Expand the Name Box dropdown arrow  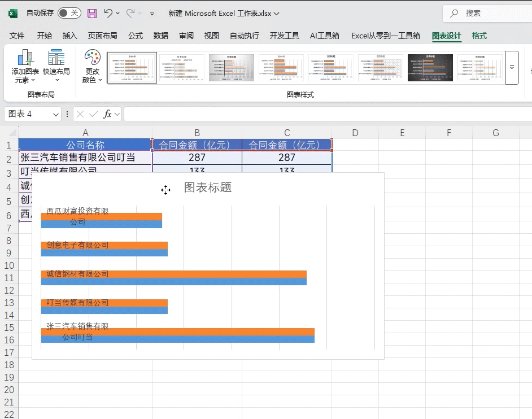coord(56,115)
